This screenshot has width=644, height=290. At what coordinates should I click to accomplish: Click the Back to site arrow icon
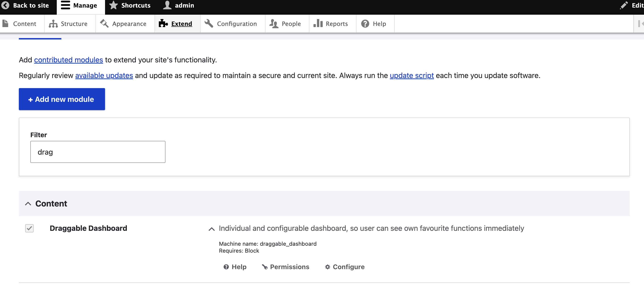click(x=5, y=5)
